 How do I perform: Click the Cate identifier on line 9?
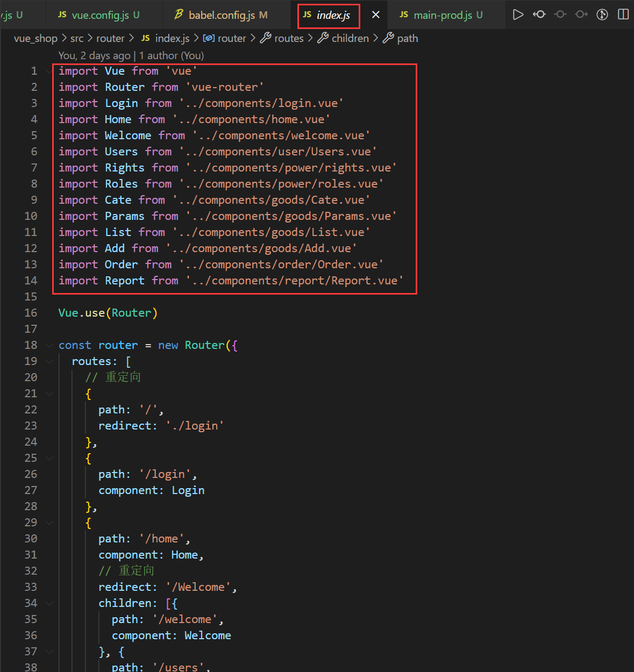point(118,200)
